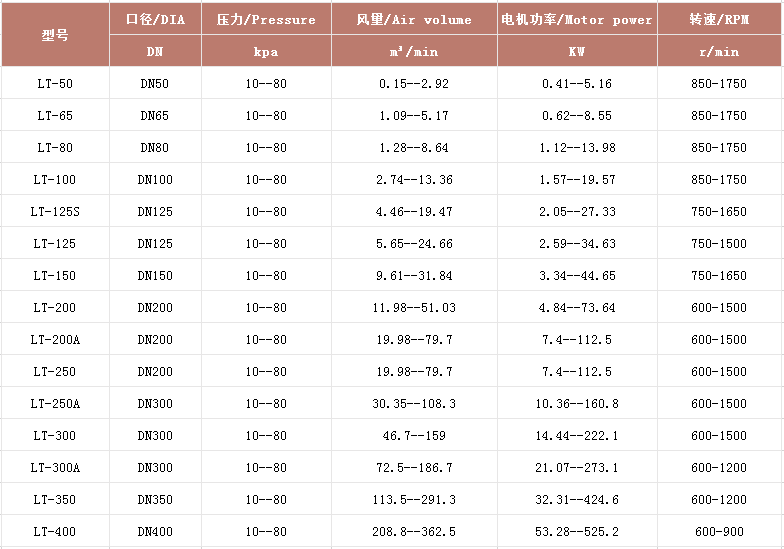The width and height of the screenshot is (784, 549).
Task: Select the DN400 diameter cell
Action: click(x=155, y=532)
